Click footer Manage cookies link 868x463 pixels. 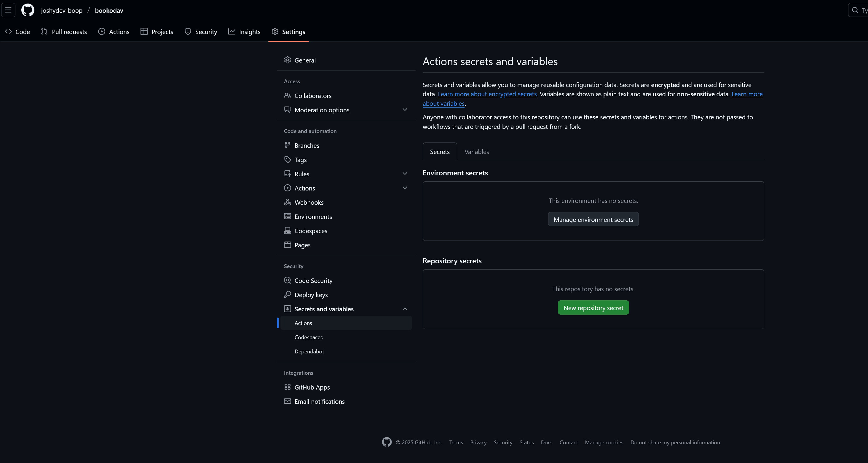tap(604, 443)
